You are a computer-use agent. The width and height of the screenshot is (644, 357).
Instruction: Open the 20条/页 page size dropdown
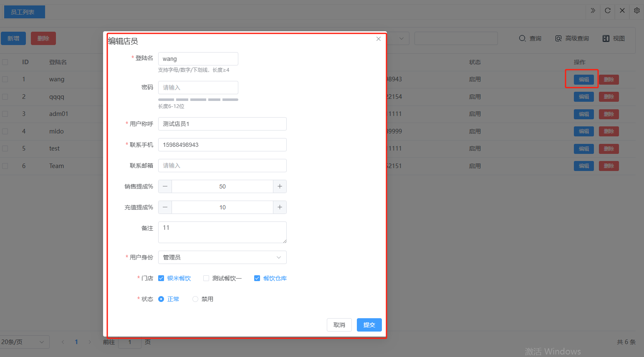tap(24, 342)
